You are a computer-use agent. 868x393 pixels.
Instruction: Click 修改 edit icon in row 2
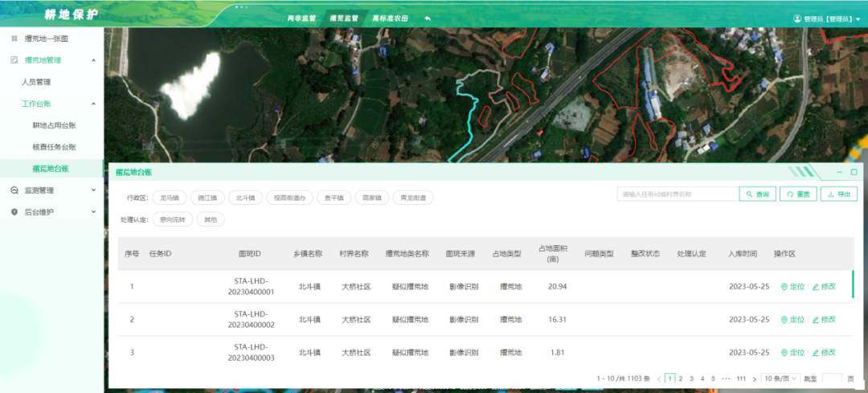816,320
